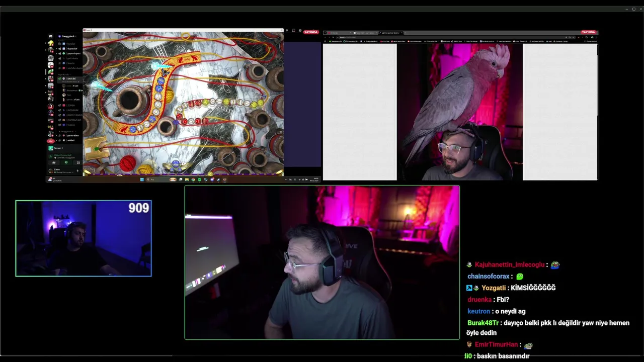Click chat username EmirTimurHan
The width and height of the screenshot is (644, 362).
[x=496, y=344]
